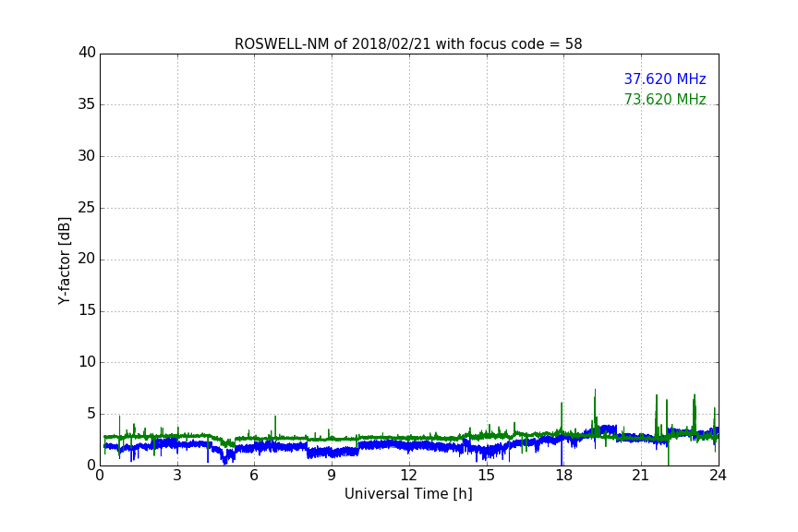Screen dimensions: 798x532
Task: Click the y-axis tick label '40'
Action: tap(87, 53)
